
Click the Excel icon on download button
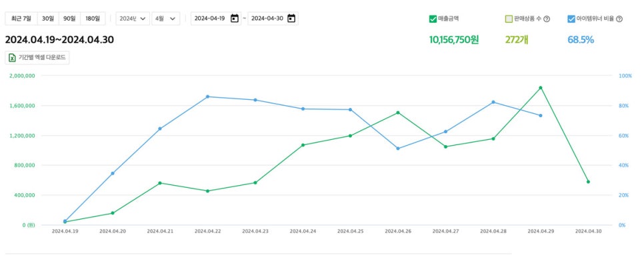pyautogui.click(x=12, y=58)
